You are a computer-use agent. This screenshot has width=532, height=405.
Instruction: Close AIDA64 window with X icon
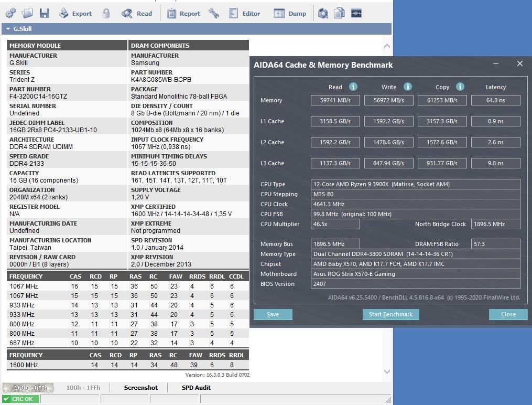tap(520, 63)
